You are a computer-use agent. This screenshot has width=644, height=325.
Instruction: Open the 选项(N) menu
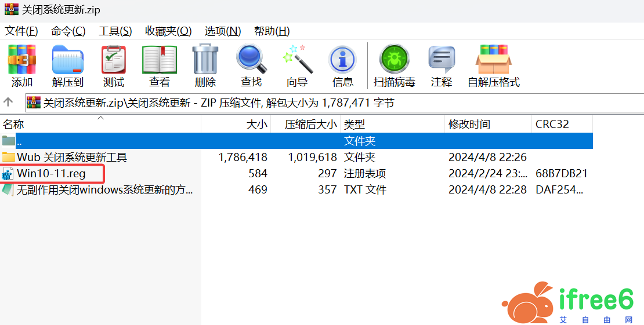click(223, 31)
